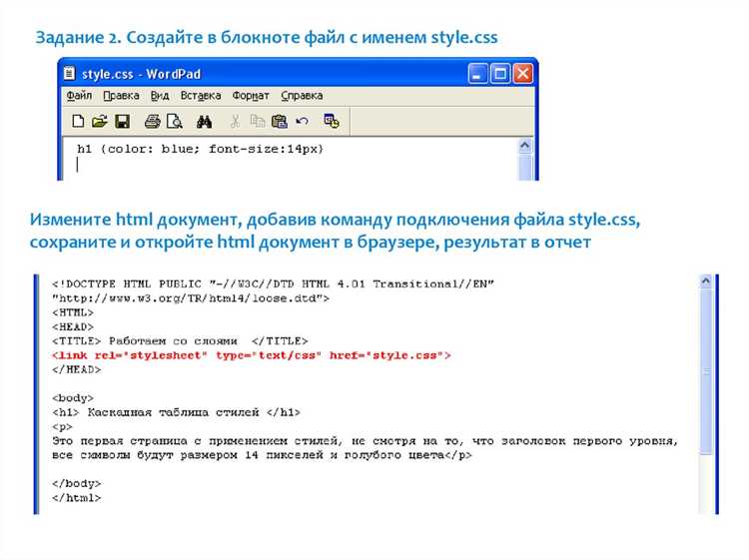Click the Задание 2 heading text

(267, 37)
